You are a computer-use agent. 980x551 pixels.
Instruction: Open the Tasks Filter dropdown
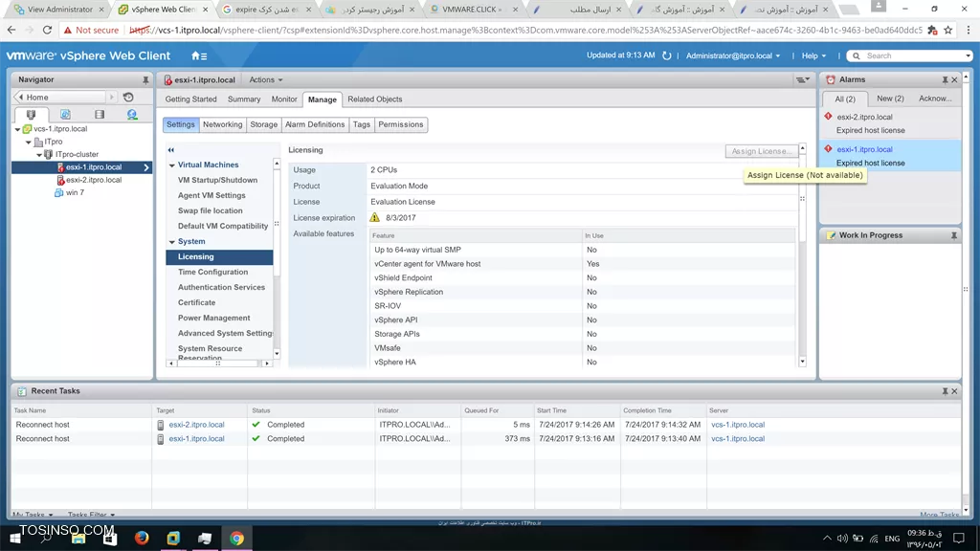[x=91, y=515]
